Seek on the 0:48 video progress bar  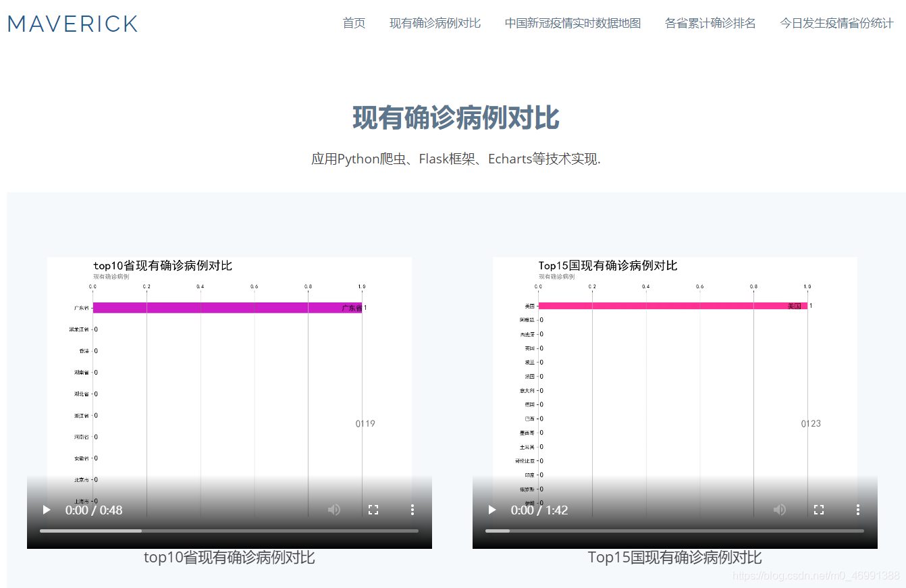(230, 531)
